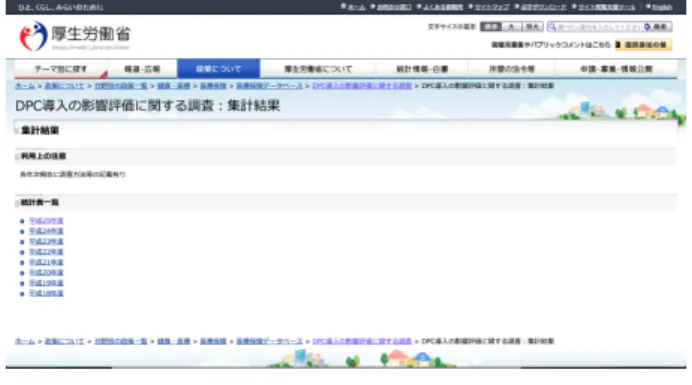
Task: Click 医療保険データベース in the header breadcrumb
Action: (269, 86)
